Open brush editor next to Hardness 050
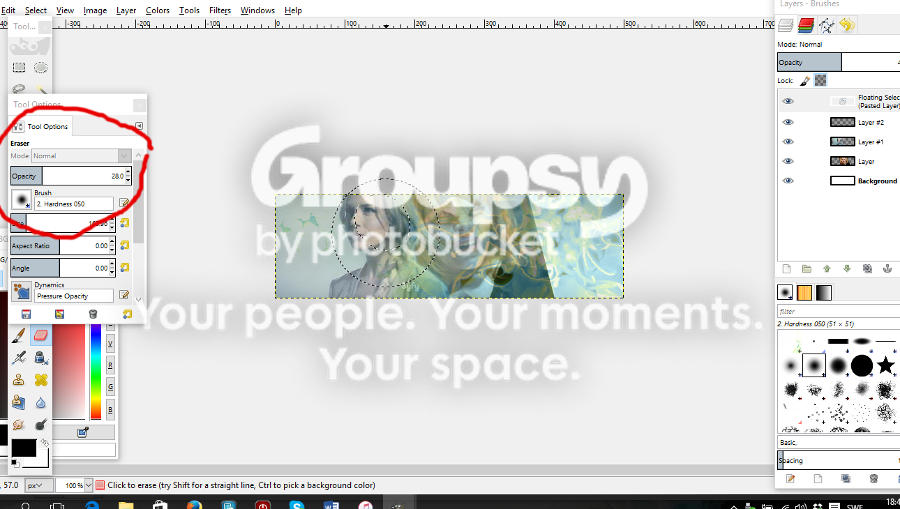The width and height of the screenshot is (900, 509). click(123, 203)
